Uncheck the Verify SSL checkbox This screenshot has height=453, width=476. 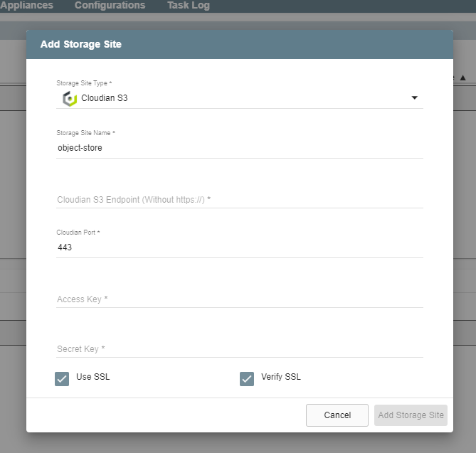247,378
